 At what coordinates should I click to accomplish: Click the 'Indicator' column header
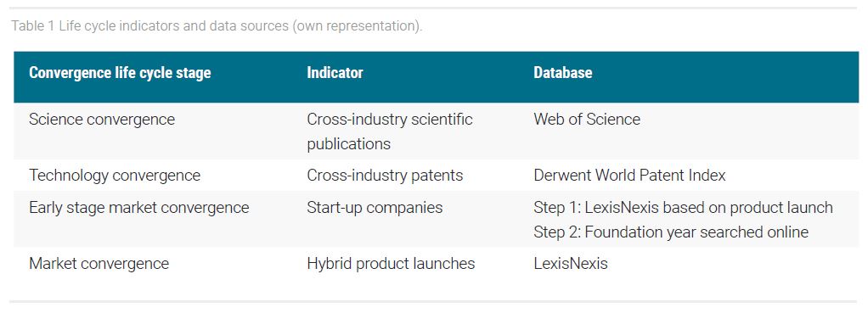(x=335, y=72)
